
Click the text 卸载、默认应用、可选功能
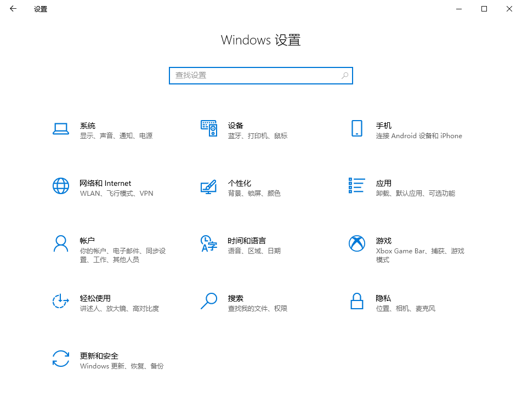(416, 194)
